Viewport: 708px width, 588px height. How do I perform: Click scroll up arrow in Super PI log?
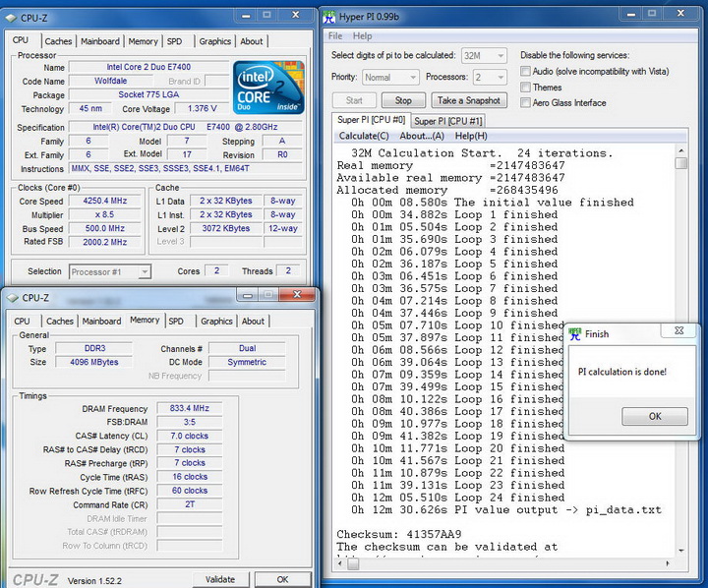(x=680, y=150)
